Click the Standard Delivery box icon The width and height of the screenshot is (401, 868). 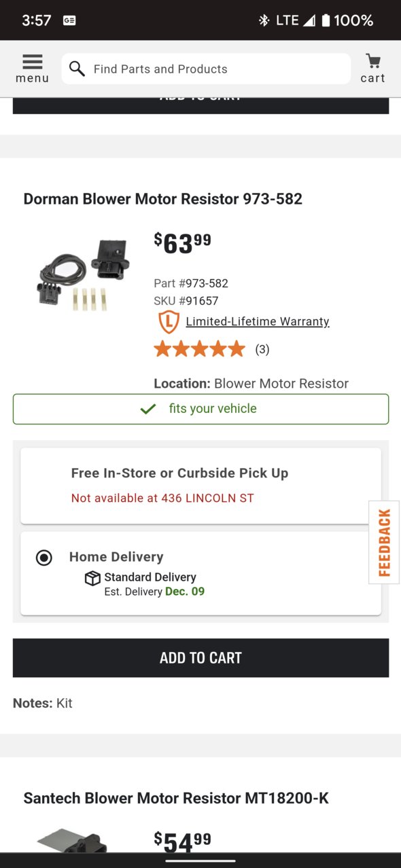coord(92,578)
